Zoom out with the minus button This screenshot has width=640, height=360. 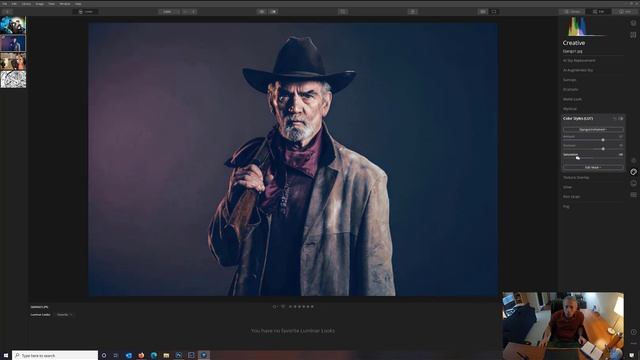[185, 12]
